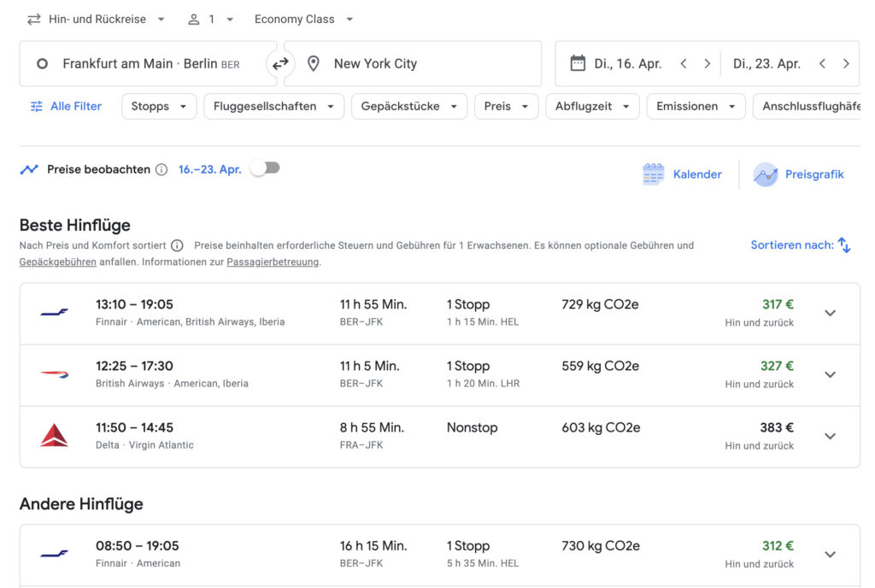Viewport: 875px width, 588px height.
Task: Click the sort arrows icon
Action: (x=844, y=245)
